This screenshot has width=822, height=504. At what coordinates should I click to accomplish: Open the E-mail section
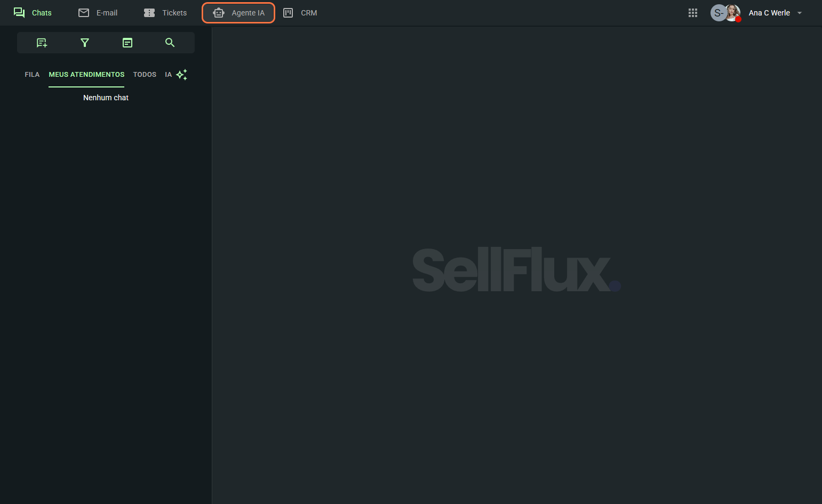[98, 13]
